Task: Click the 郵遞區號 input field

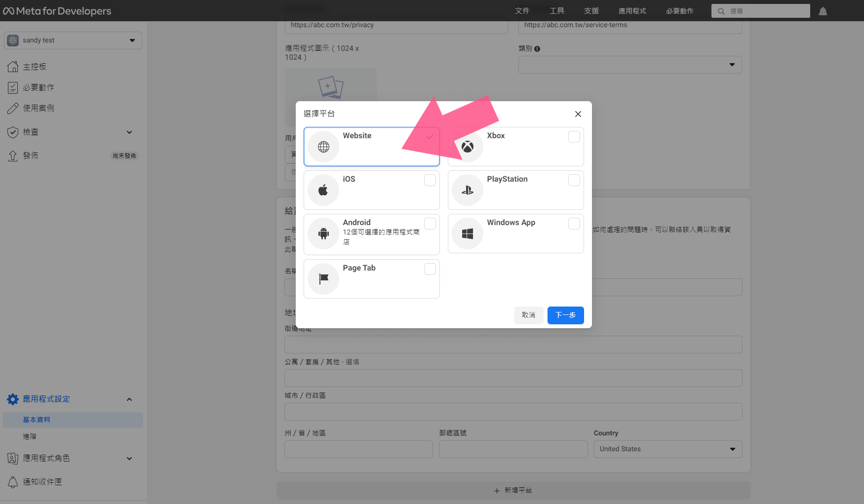Action: (513, 449)
